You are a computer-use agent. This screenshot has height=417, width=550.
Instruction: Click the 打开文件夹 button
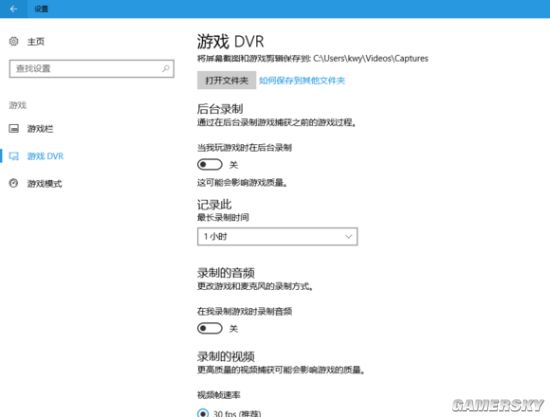(227, 80)
